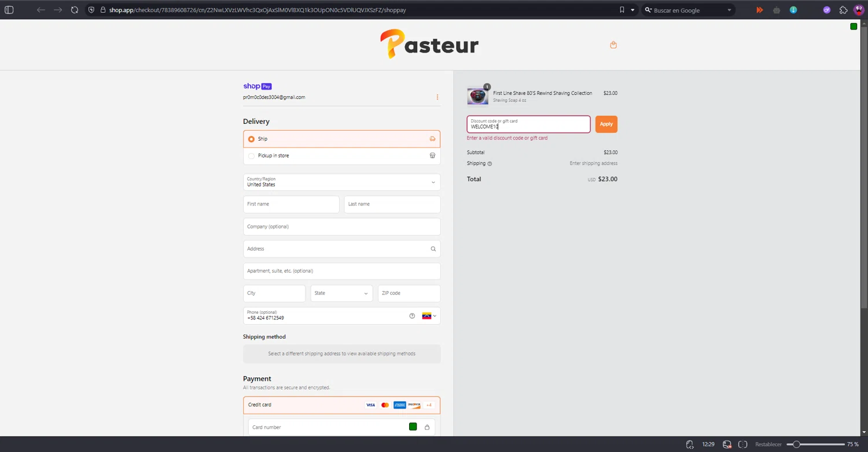The height and width of the screenshot is (452, 868).
Task: Click the Card number field
Action: 341,427
